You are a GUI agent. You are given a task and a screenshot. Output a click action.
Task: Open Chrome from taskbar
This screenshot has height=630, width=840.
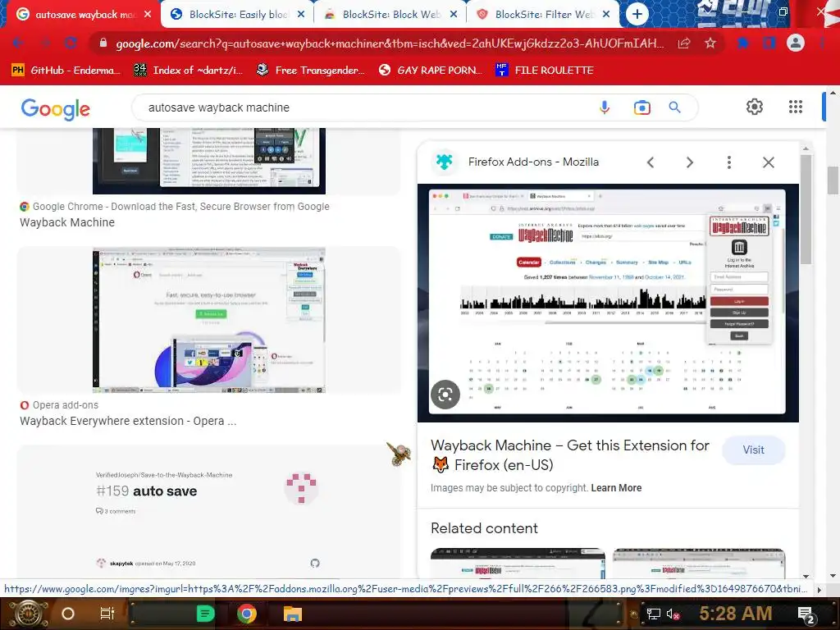(246, 614)
